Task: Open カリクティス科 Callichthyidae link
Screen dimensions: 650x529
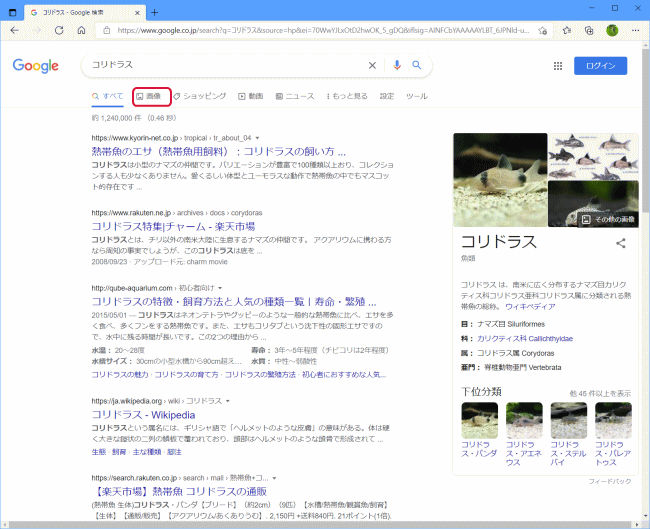Action: 525,339
